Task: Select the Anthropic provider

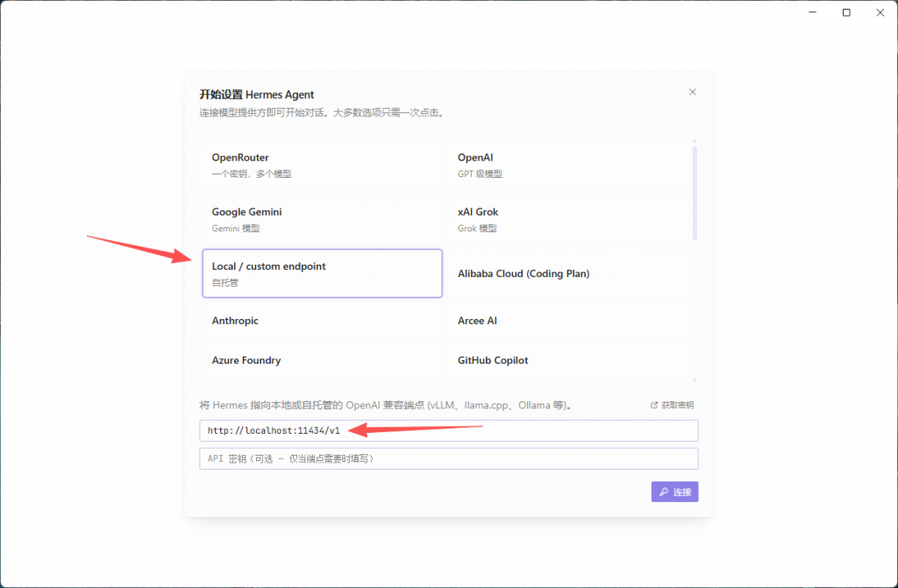Action: coord(322,321)
